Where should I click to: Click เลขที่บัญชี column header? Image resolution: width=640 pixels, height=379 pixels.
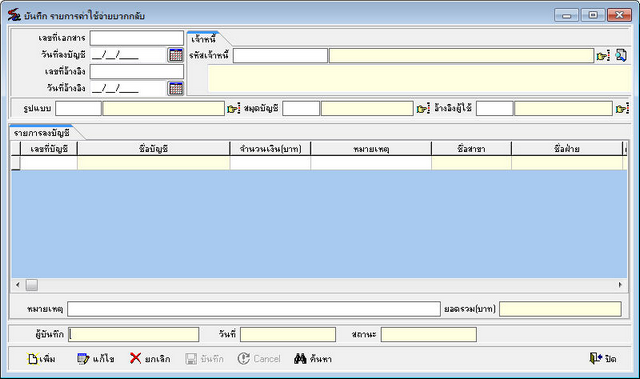49,149
